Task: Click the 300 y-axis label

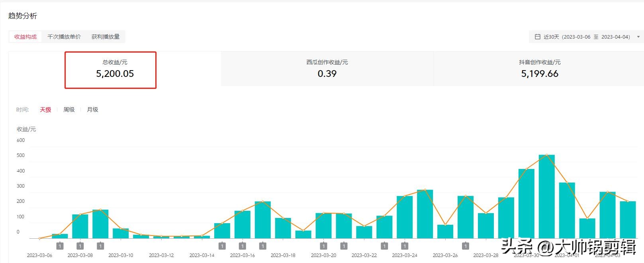Action: pos(21,186)
